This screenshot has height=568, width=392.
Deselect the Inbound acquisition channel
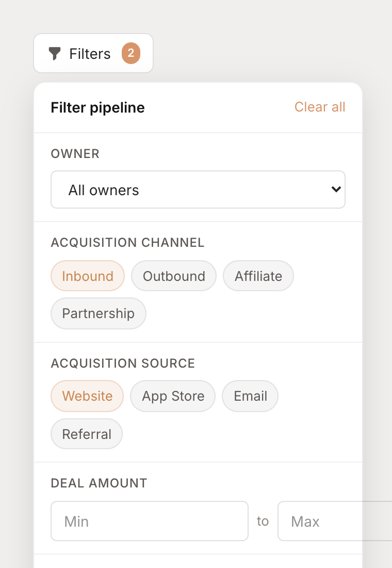[x=87, y=276]
